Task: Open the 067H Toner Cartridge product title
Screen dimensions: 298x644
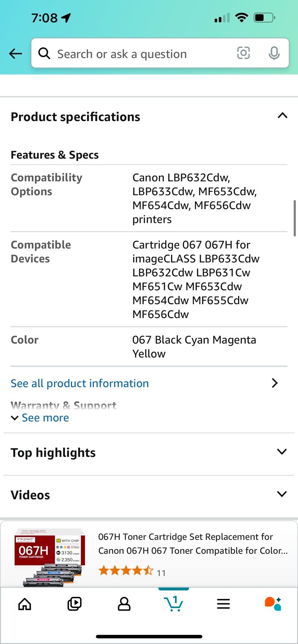Action: click(193, 543)
